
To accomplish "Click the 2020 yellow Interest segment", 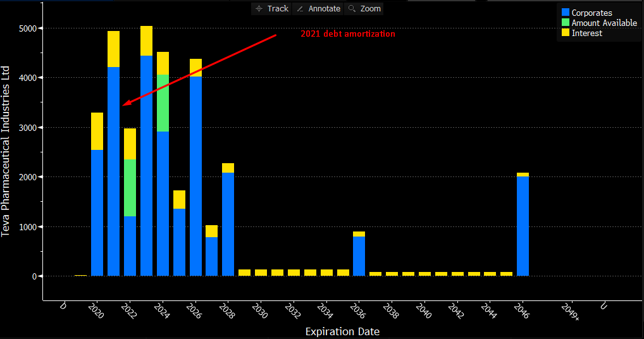I will 97,132.
